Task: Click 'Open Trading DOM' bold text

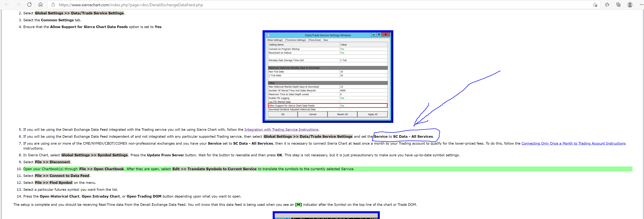Action: click(x=144, y=197)
